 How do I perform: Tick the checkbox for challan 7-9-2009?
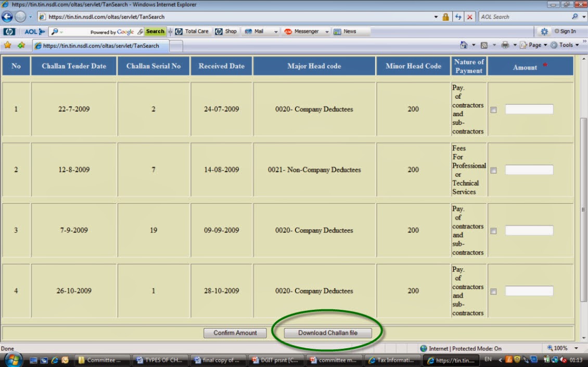coord(493,231)
